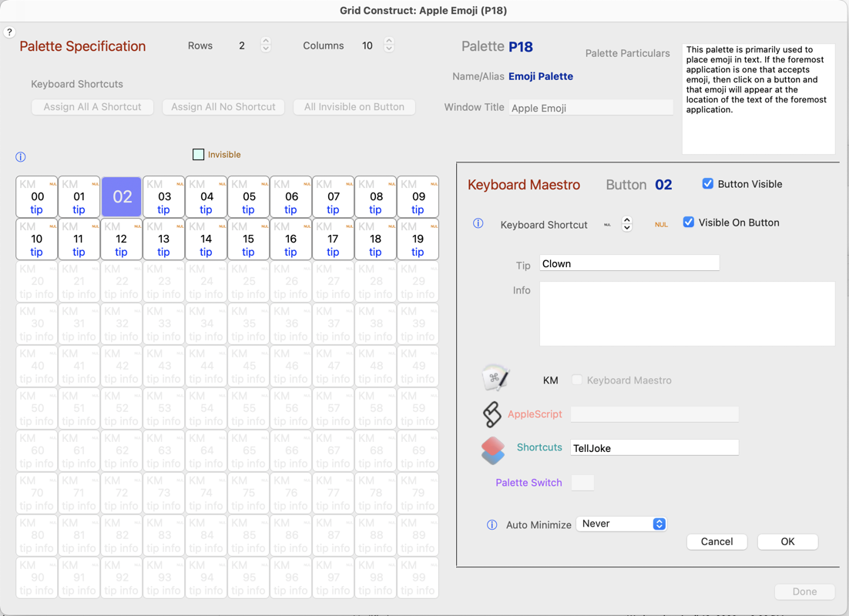Click the Tip text field containing Clown
The height and width of the screenshot is (616, 849).
(629, 263)
